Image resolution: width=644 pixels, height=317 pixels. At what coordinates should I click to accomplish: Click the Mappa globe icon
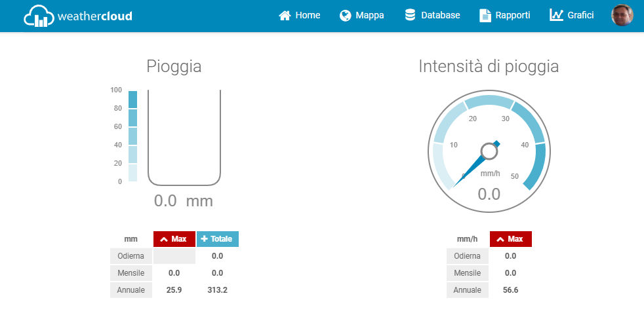pyautogui.click(x=346, y=15)
